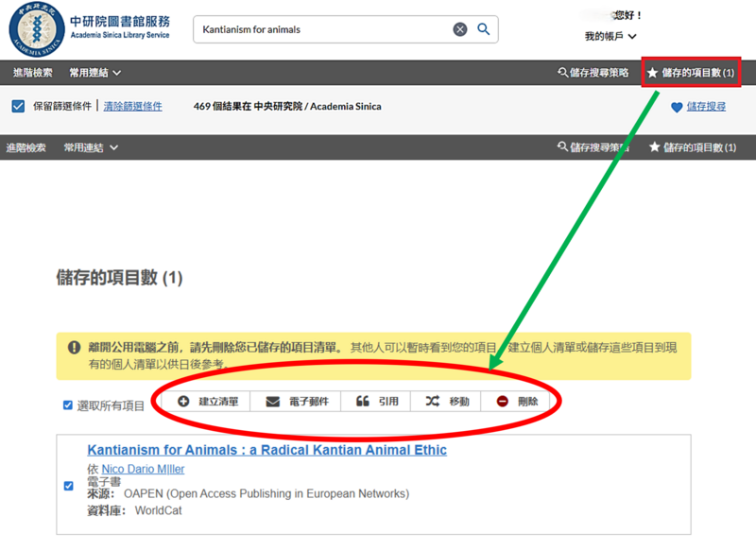Click the search magnifier icon
This screenshot has width=756, height=551.
(x=483, y=29)
